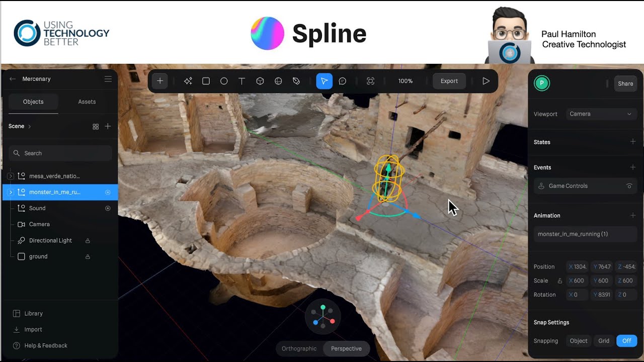The width and height of the screenshot is (644, 362).
Task: Click the axis orientation gizmo
Action: click(x=323, y=316)
